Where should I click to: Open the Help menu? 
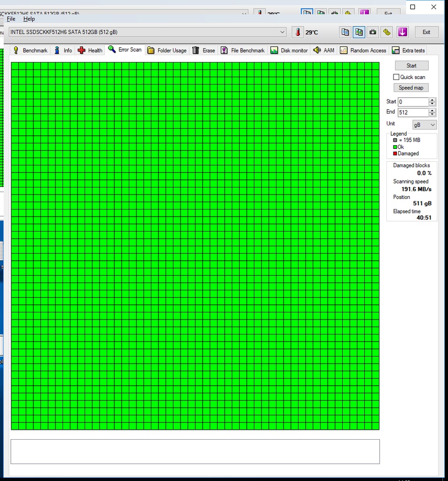29,19
